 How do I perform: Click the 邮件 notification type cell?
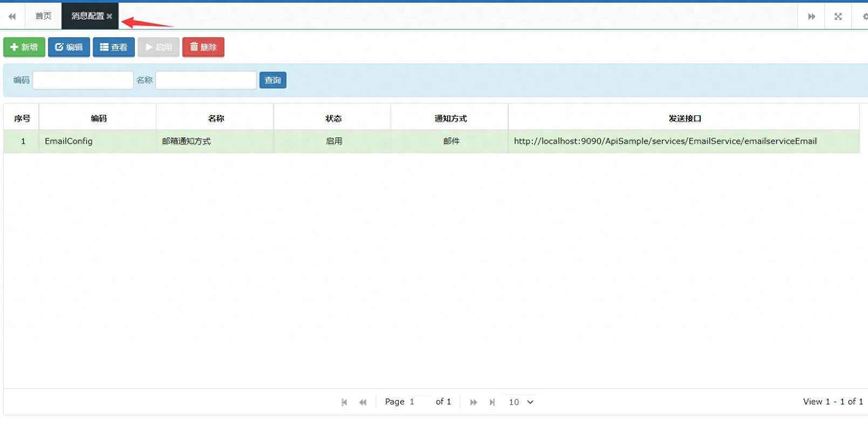[x=450, y=141]
